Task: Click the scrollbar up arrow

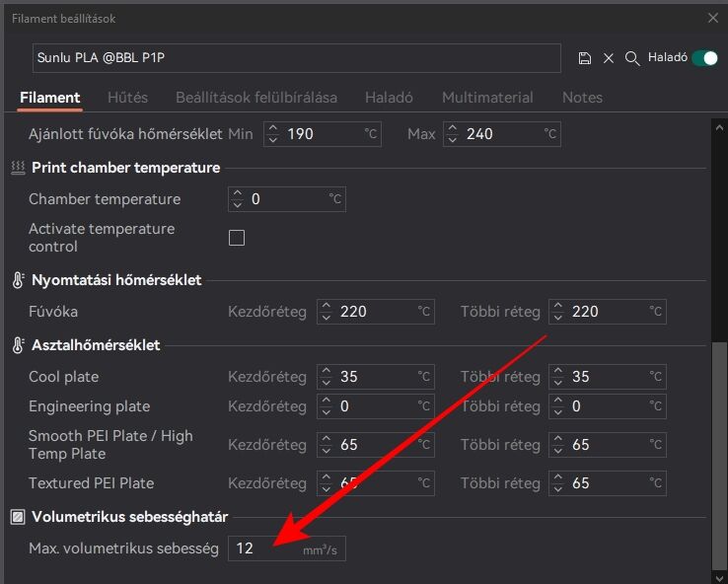Action: tap(719, 127)
